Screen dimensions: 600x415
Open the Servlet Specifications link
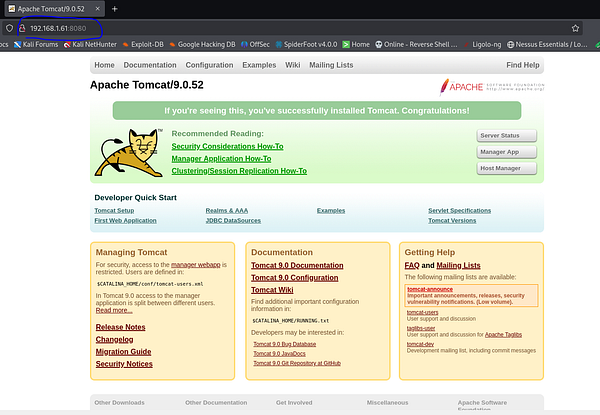point(460,210)
